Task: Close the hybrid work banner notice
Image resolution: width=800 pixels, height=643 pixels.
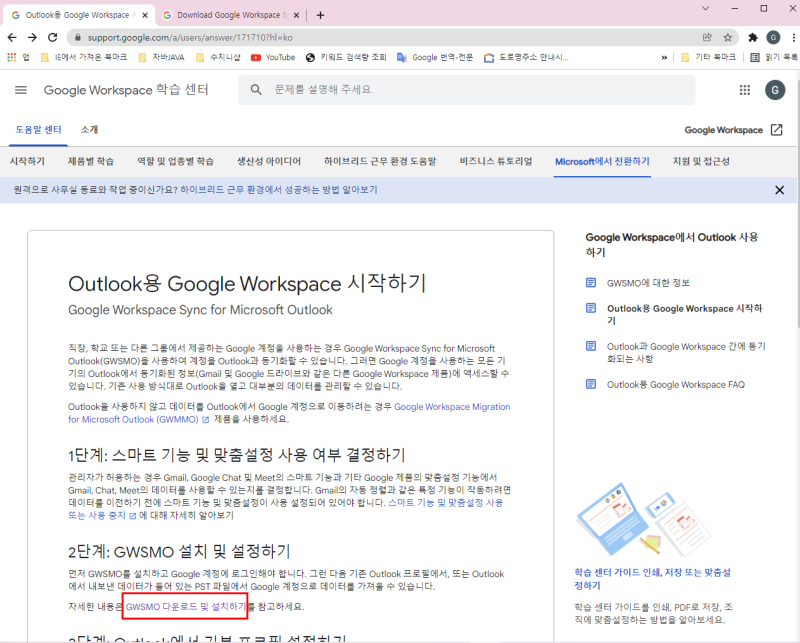Action: [x=777, y=189]
